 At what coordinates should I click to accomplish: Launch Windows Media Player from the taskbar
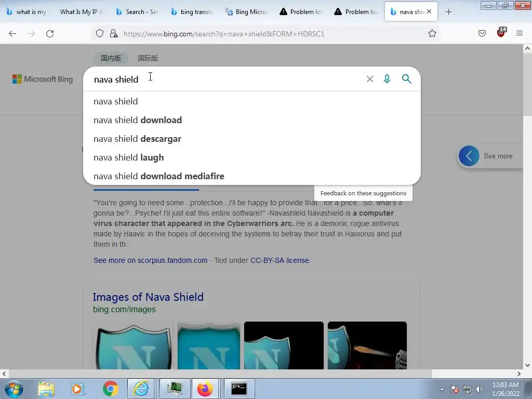(78, 389)
